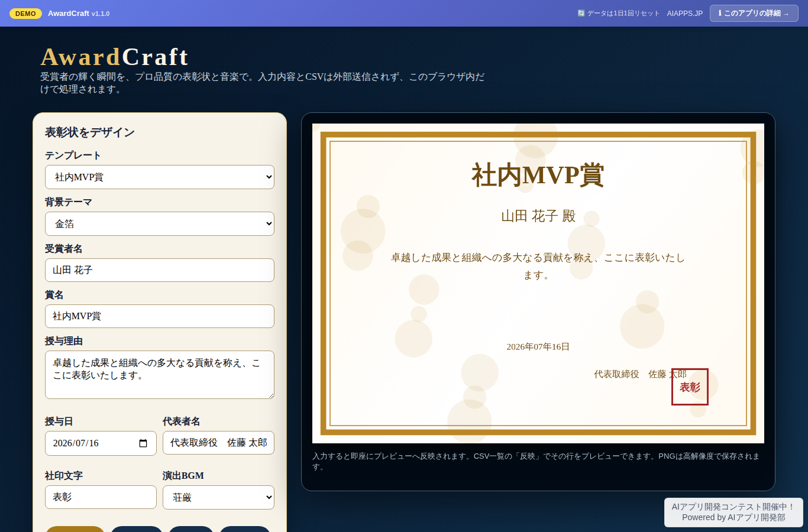Click the AIアプリ開発コンテスト開催中 banner

coord(733,512)
